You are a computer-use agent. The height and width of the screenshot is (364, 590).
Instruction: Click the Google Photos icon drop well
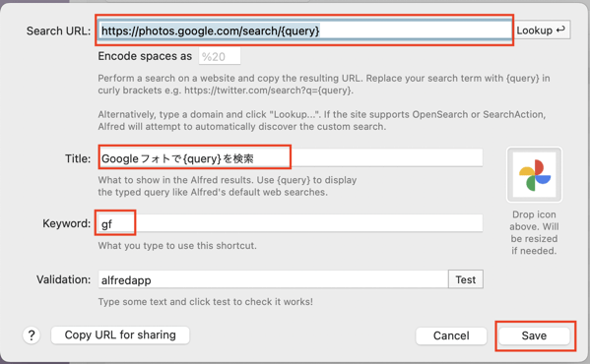click(x=534, y=175)
